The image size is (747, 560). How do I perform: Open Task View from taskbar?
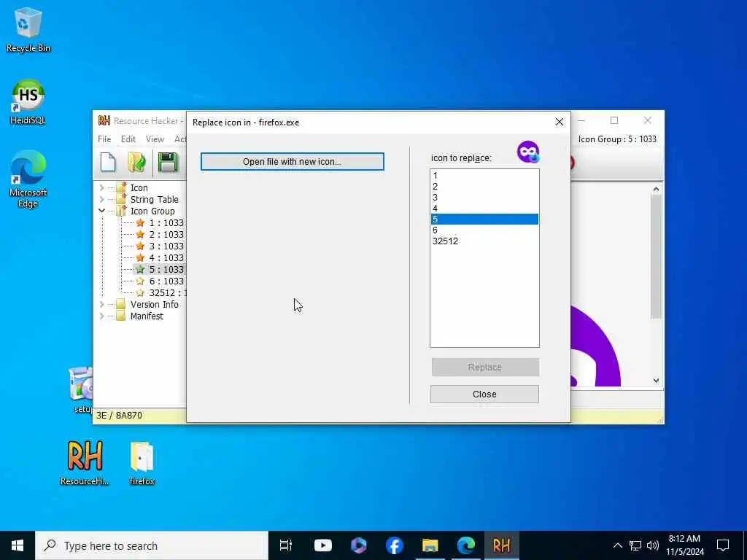coord(286,545)
